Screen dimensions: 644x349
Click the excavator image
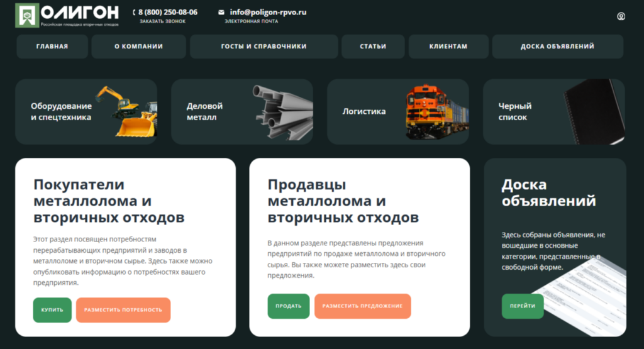pos(126,112)
